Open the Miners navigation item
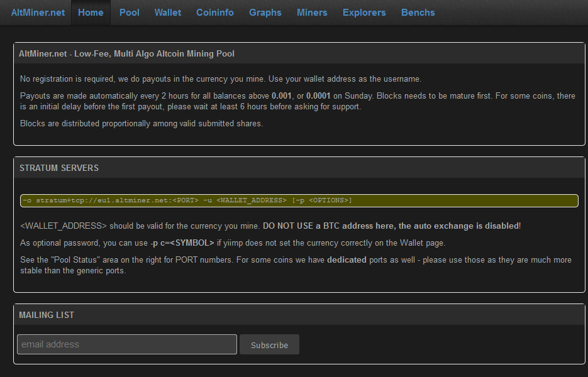Screen dimensions: 588x377 click(312, 13)
